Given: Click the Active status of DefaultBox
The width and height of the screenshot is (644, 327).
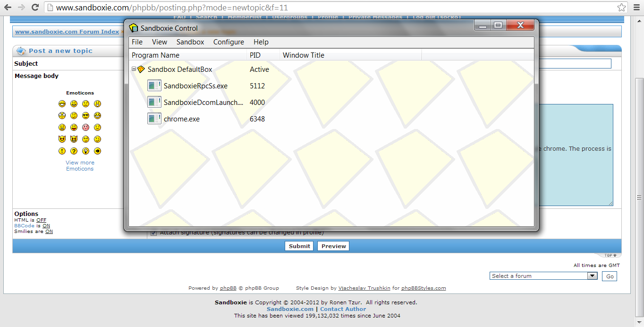Looking at the screenshot, I should (259, 69).
